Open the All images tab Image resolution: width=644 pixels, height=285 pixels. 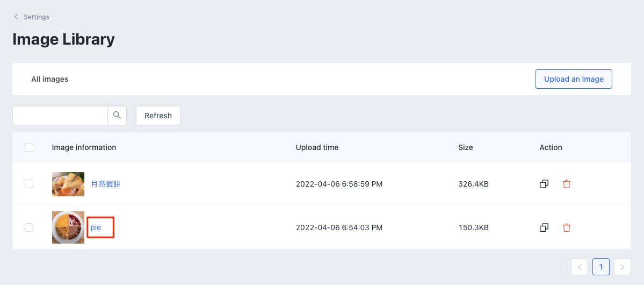pyautogui.click(x=50, y=79)
